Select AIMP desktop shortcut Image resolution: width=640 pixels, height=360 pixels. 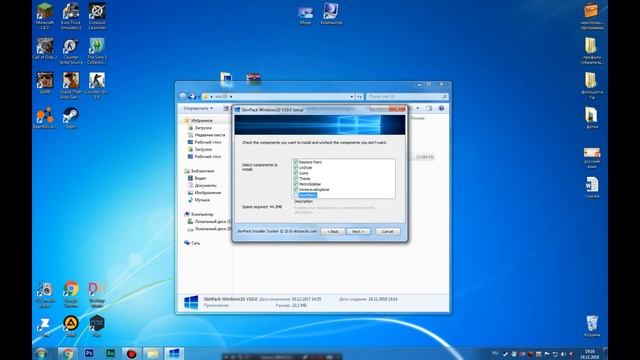71,326
